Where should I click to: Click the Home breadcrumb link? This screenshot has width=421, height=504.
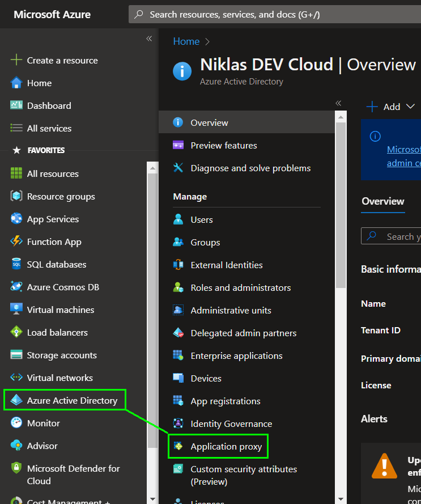tap(186, 41)
